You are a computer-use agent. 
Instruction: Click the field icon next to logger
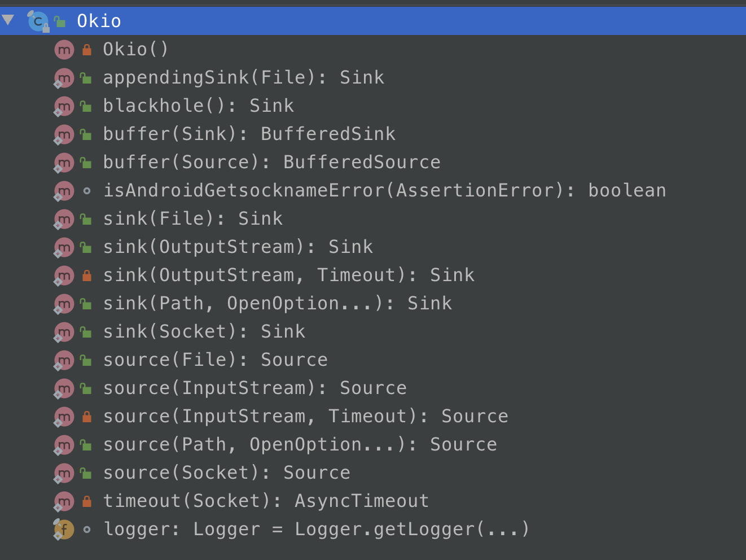tap(64, 530)
